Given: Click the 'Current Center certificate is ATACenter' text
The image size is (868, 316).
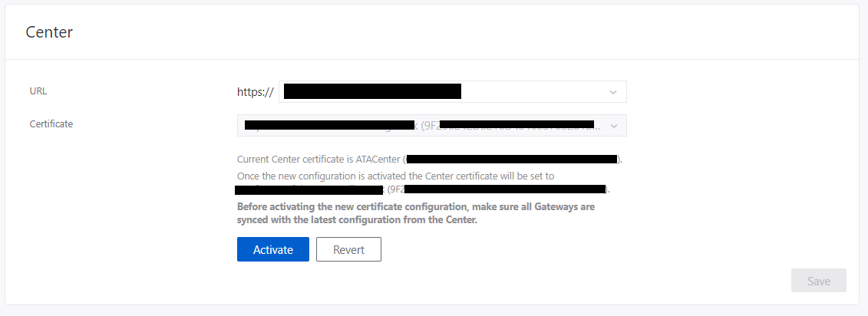Looking at the screenshot, I should tap(307, 160).
